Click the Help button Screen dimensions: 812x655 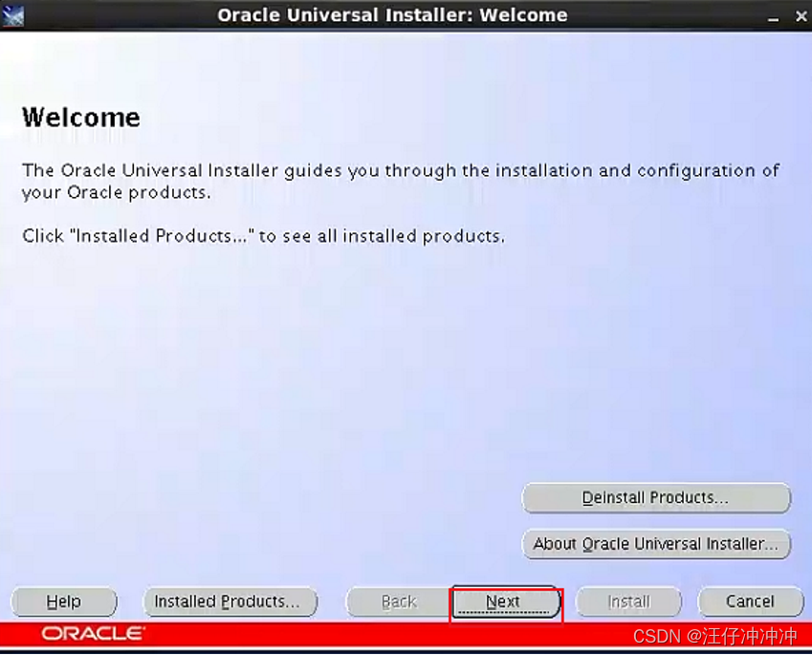click(63, 601)
